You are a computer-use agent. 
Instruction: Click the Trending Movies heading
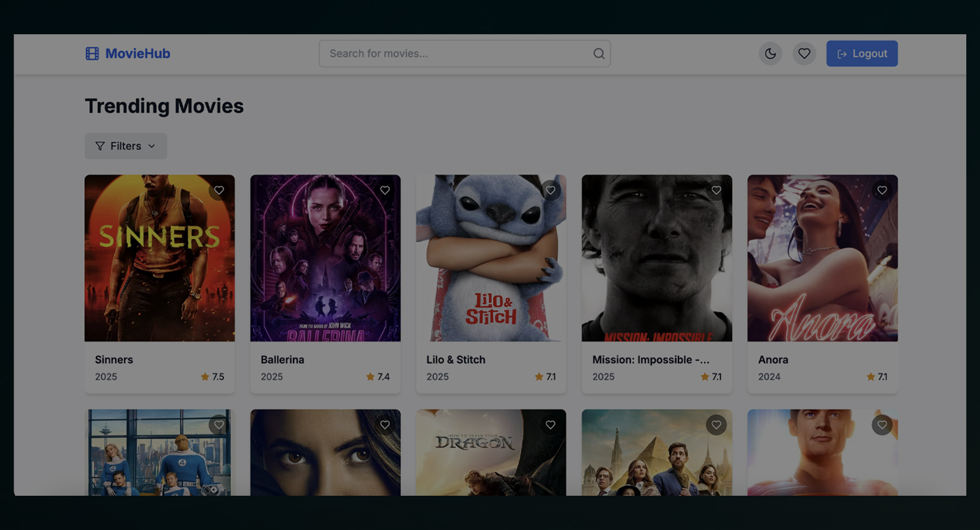164,106
